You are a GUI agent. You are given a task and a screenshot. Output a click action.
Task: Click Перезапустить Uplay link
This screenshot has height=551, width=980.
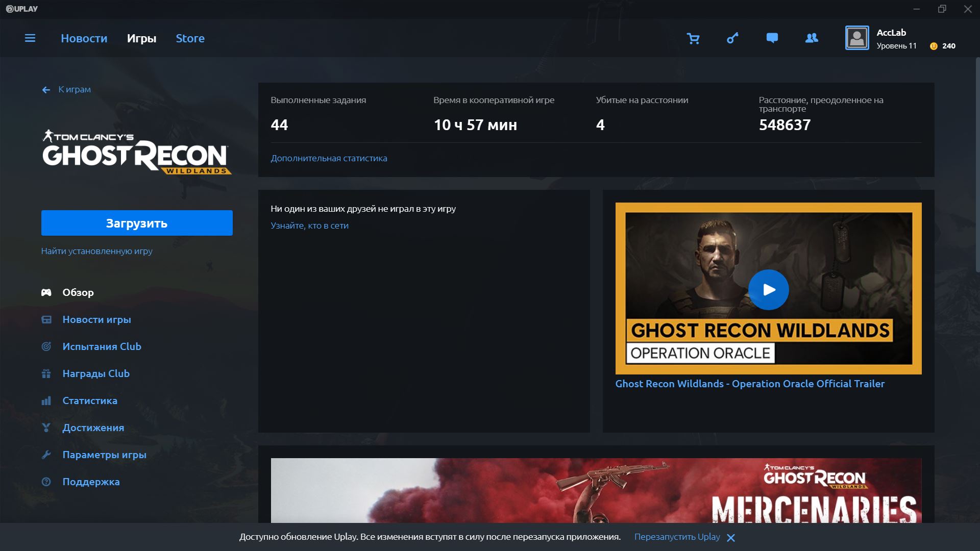tap(677, 537)
